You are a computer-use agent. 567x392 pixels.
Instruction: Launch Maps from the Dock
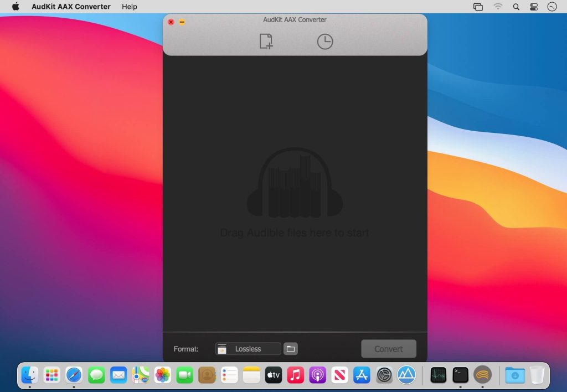tap(140, 375)
